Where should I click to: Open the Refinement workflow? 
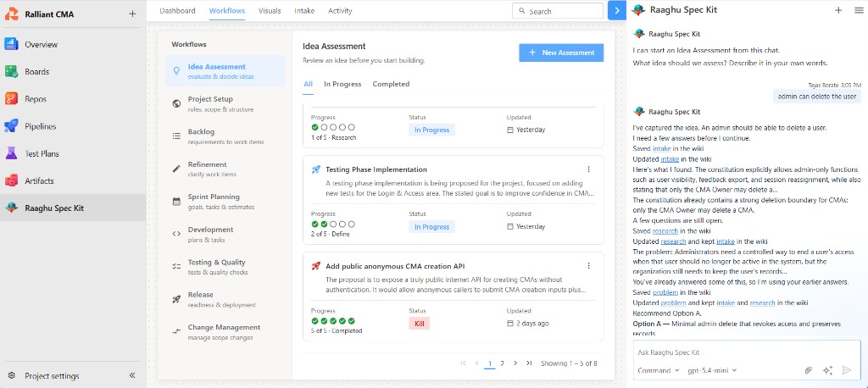[225, 169]
